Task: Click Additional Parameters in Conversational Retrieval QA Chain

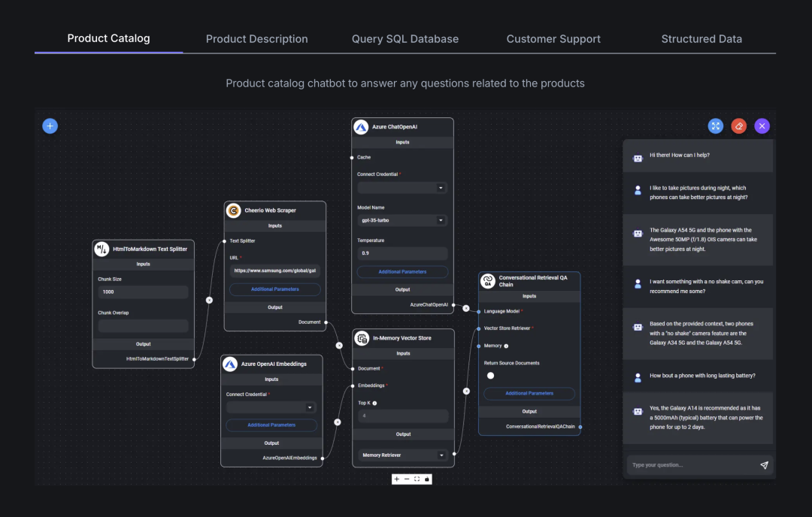Action: (x=529, y=393)
